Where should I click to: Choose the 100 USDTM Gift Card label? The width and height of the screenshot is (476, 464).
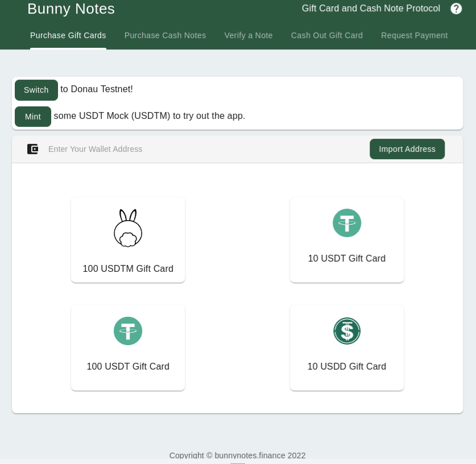[128, 268]
